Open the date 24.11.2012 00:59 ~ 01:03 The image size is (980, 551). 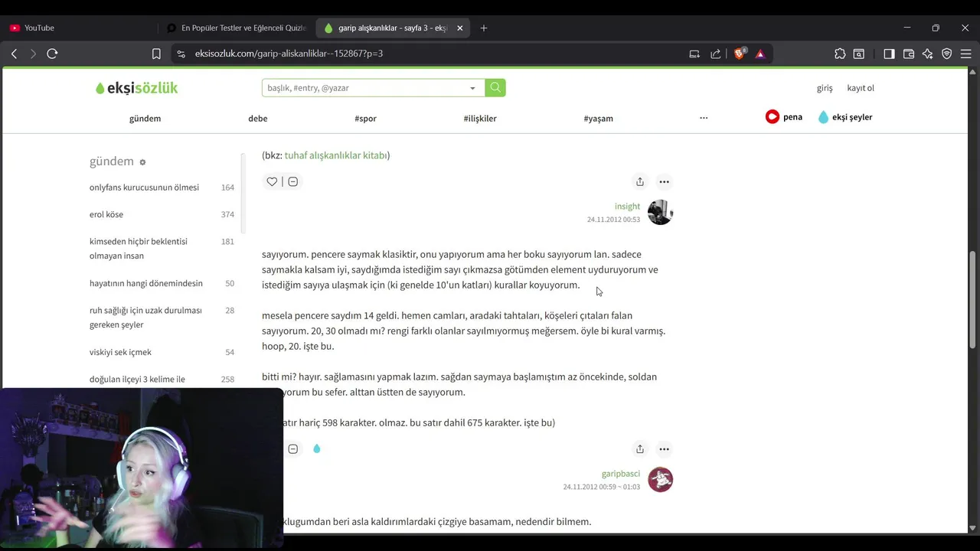point(602,487)
